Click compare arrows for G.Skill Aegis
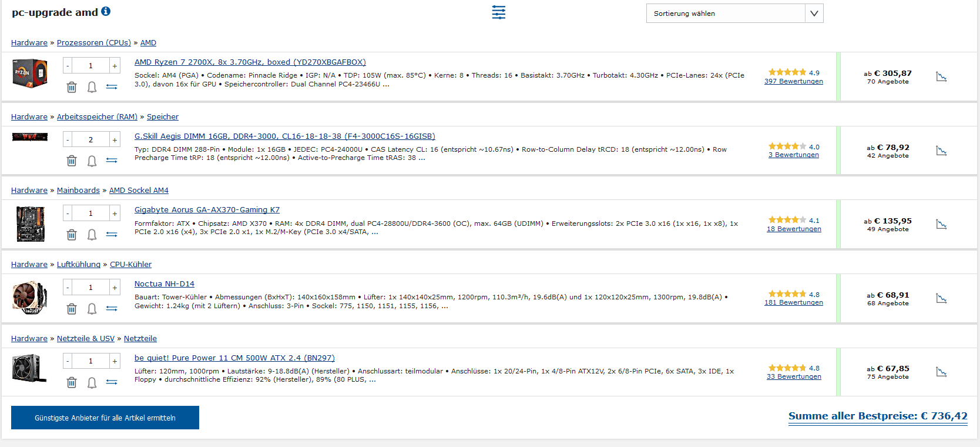This screenshot has width=980, height=447. pos(112,161)
